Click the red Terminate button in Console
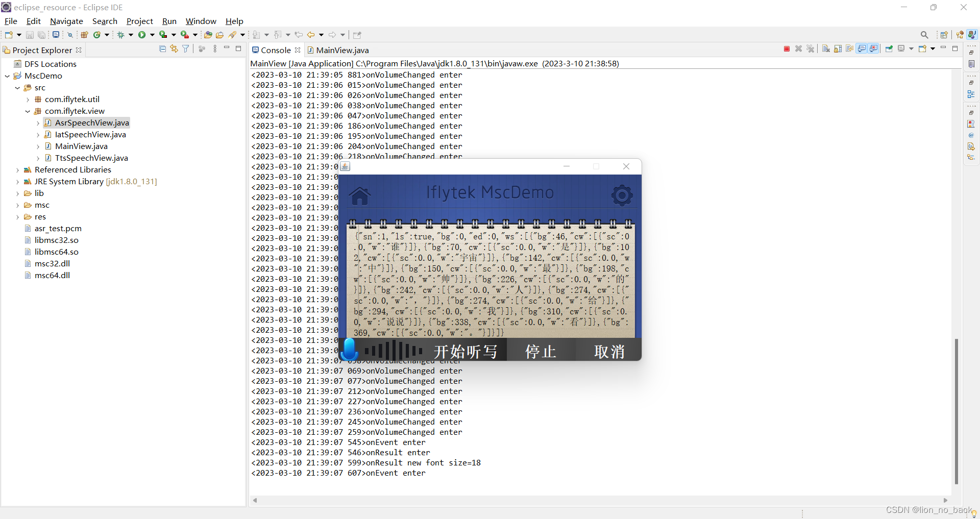The height and width of the screenshot is (519, 980). (787, 49)
